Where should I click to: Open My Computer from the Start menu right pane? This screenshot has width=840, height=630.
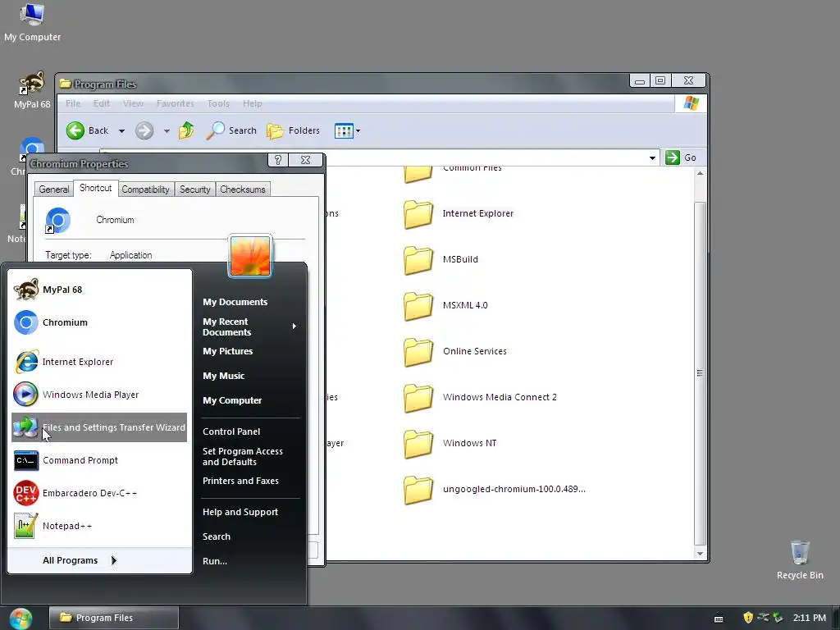click(x=232, y=400)
